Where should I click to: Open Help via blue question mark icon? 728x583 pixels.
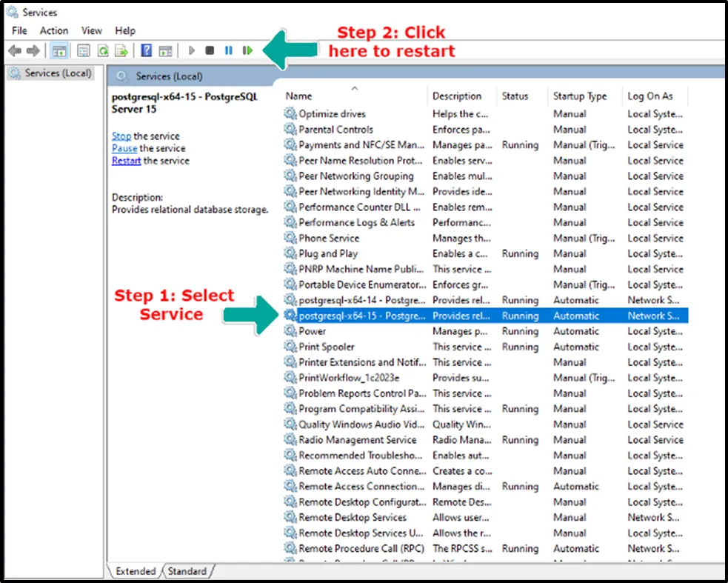point(146,50)
